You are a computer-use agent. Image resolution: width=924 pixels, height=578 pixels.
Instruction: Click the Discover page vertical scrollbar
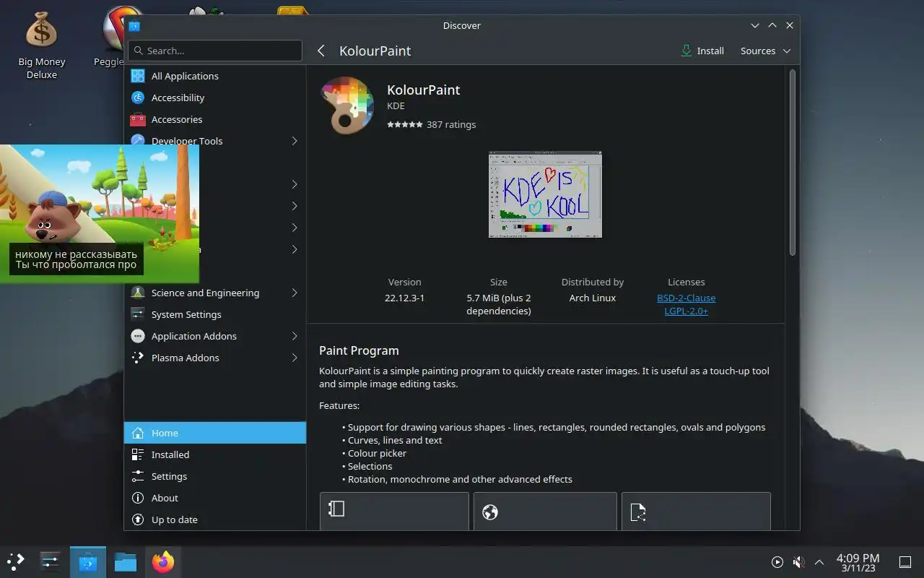pyautogui.click(x=792, y=163)
